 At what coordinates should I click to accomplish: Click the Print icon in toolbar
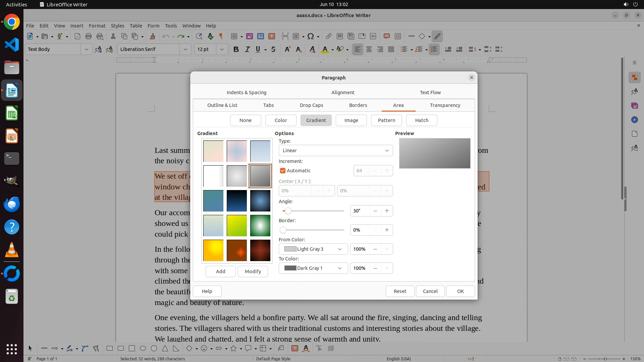(x=89, y=36)
